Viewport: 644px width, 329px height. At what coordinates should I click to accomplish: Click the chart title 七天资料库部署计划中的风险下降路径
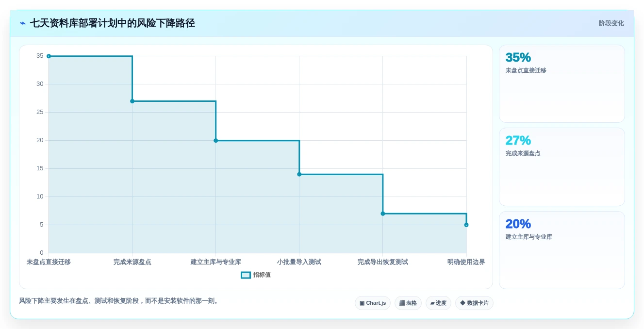112,23
